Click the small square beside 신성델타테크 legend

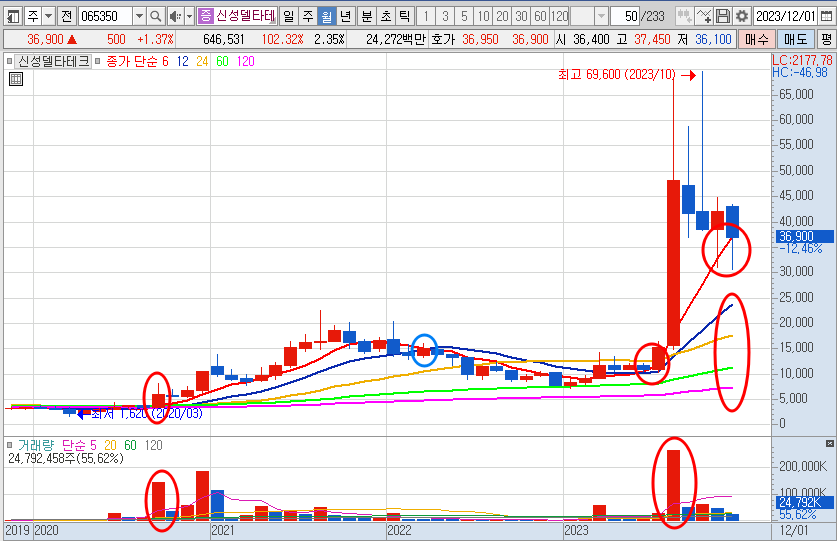(10, 61)
